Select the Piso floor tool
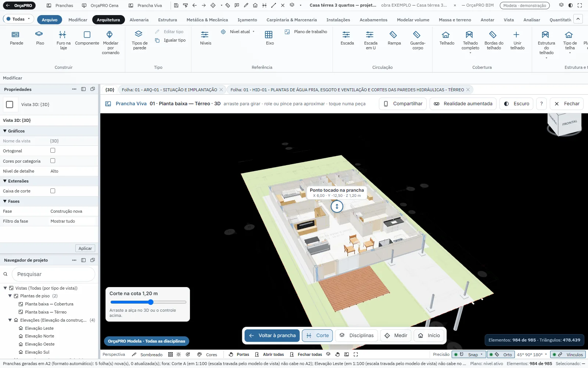Screen dimensions: 588x368 pos(40,38)
